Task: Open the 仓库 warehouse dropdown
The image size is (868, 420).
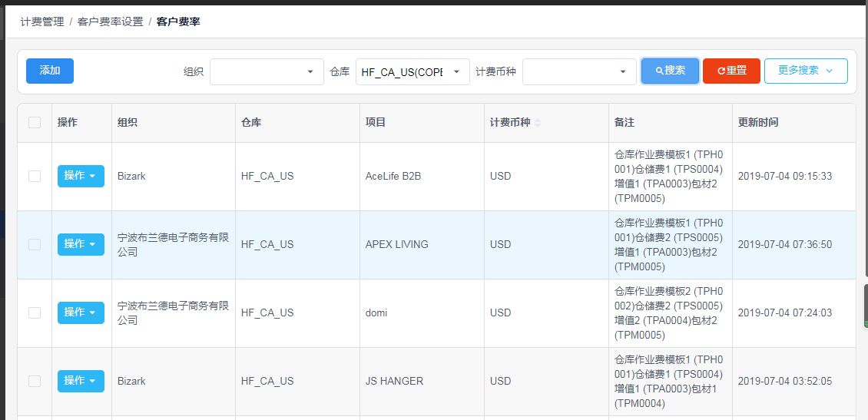Action: point(412,72)
